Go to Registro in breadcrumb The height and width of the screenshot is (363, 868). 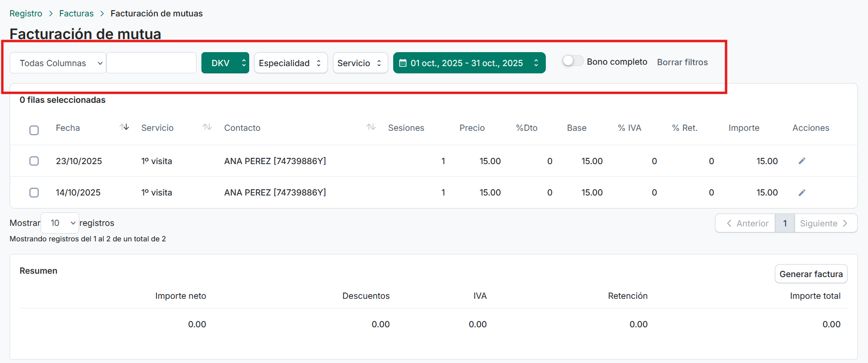(26, 14)
